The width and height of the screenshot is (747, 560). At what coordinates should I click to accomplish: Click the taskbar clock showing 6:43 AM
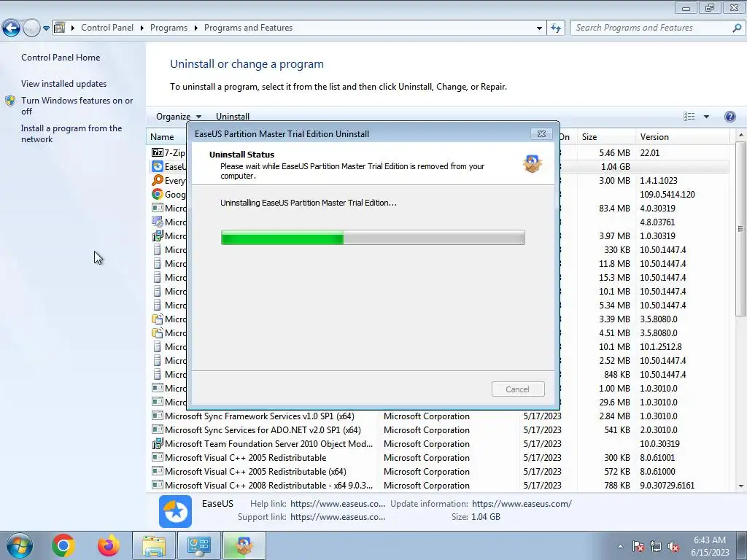pyautogui.click(x=710, y=546)
